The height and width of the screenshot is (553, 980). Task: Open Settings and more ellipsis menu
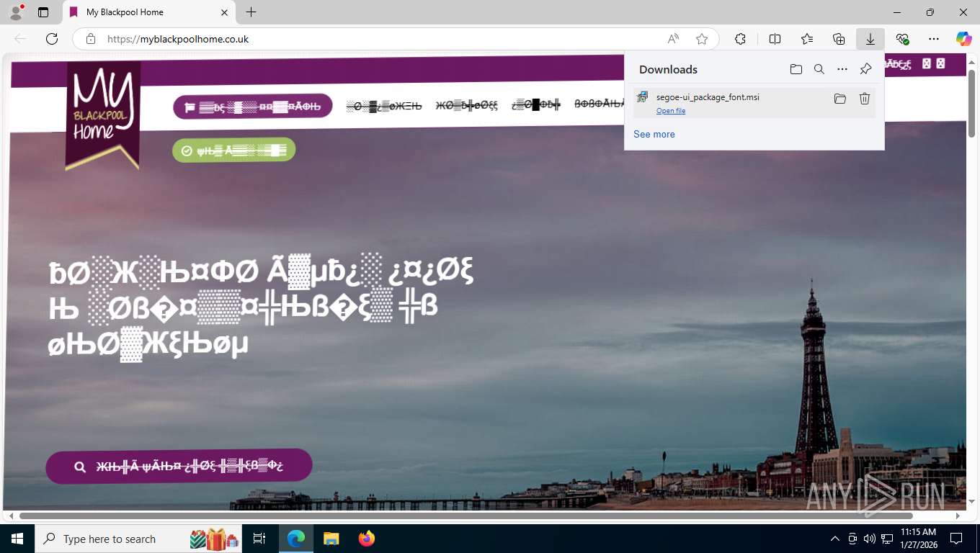coord(934,39)
